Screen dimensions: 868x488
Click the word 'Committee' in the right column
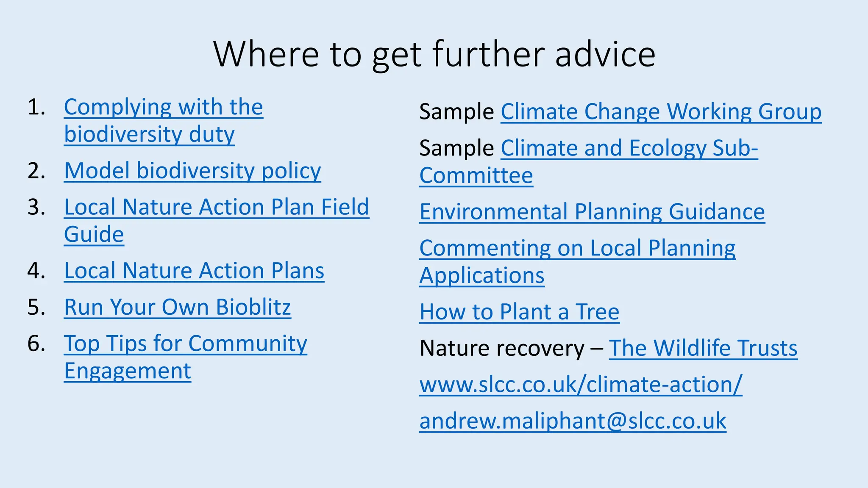click(476, 176)
